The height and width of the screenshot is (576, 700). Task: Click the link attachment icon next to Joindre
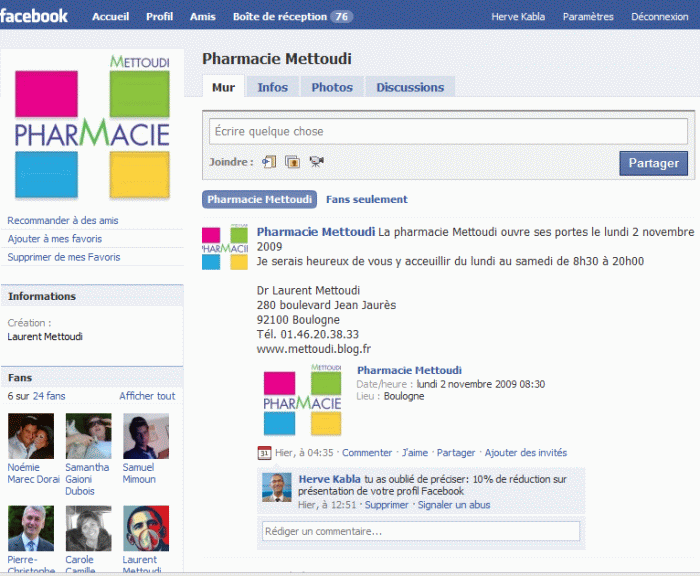(x=269, y=162)
